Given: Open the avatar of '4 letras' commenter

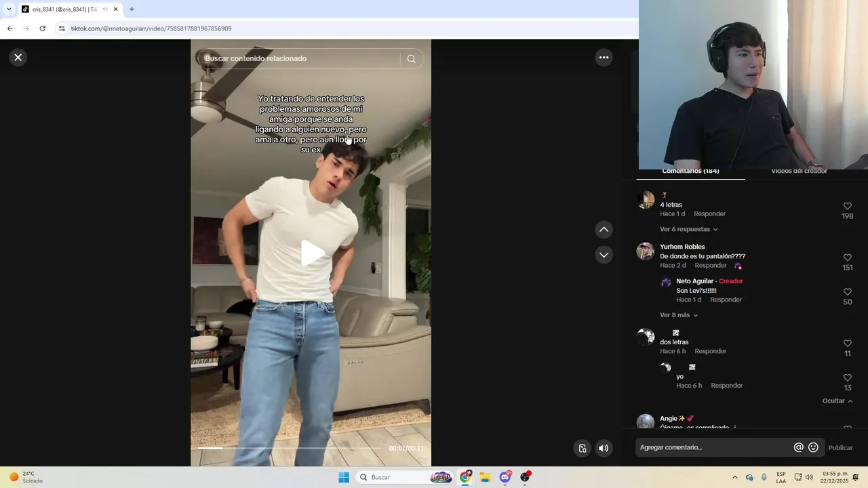Looking at the screenshot, I should click(x=645, y=200).
